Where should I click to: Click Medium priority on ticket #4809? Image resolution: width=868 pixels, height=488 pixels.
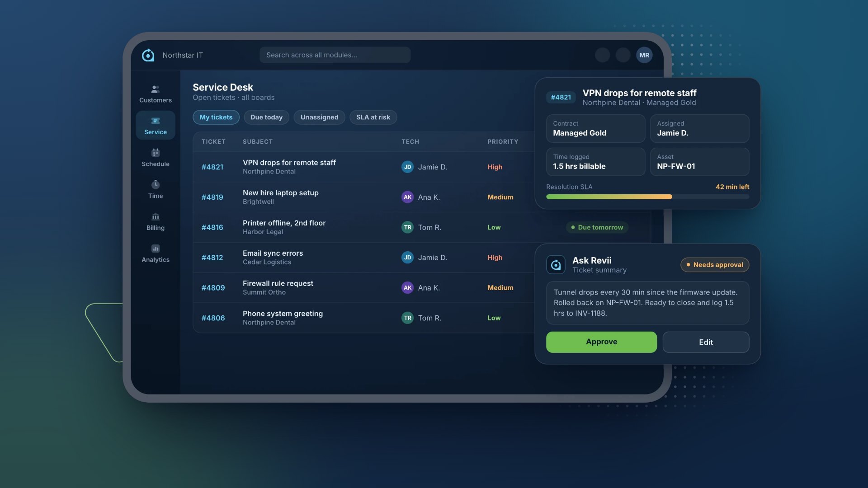pyautogui.click(x=500, y=288)
